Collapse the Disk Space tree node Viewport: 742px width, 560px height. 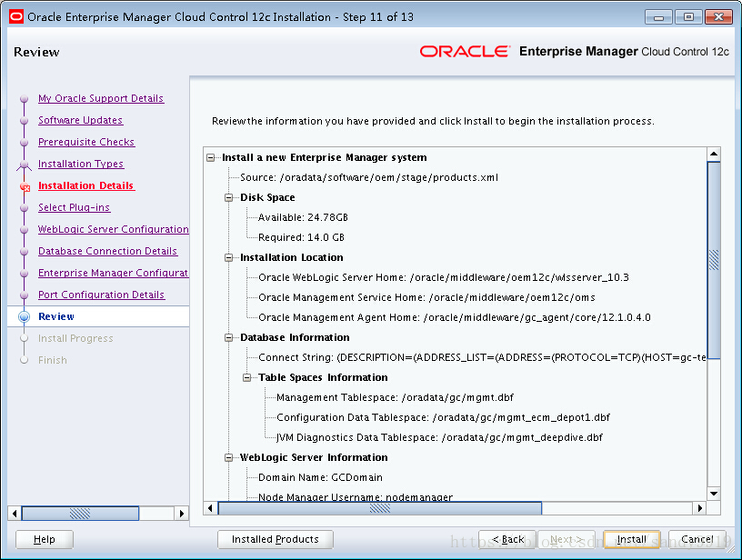pos(229,197)
